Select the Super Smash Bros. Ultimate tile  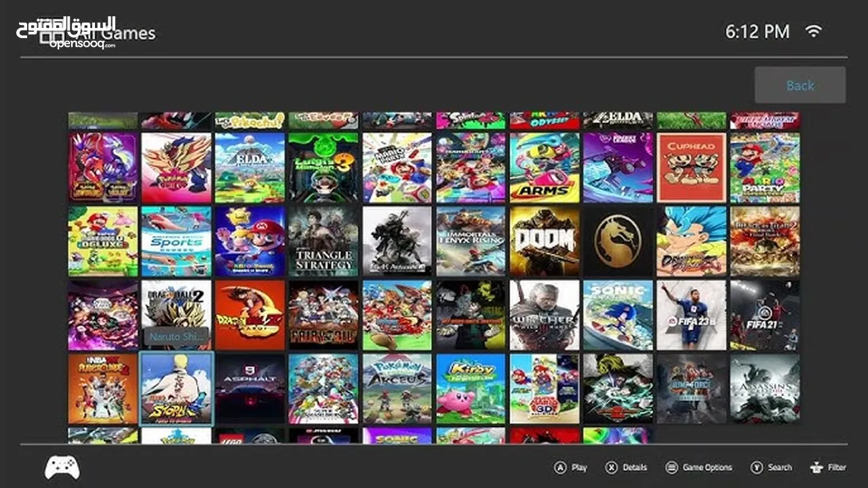click(323, 389)
